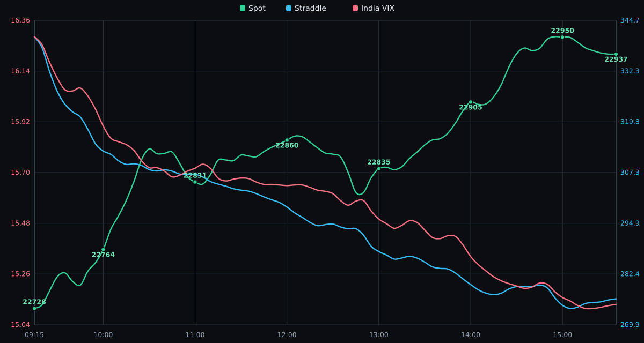Viewport: 644px width, 343px height.
Task: Toggle the India VIX series in legend
Action: coord(374,8)
